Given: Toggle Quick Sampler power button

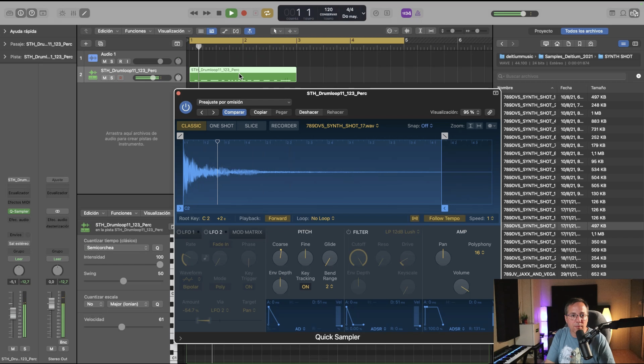Looking at the screenshot, I should click(x=186, y=107).
